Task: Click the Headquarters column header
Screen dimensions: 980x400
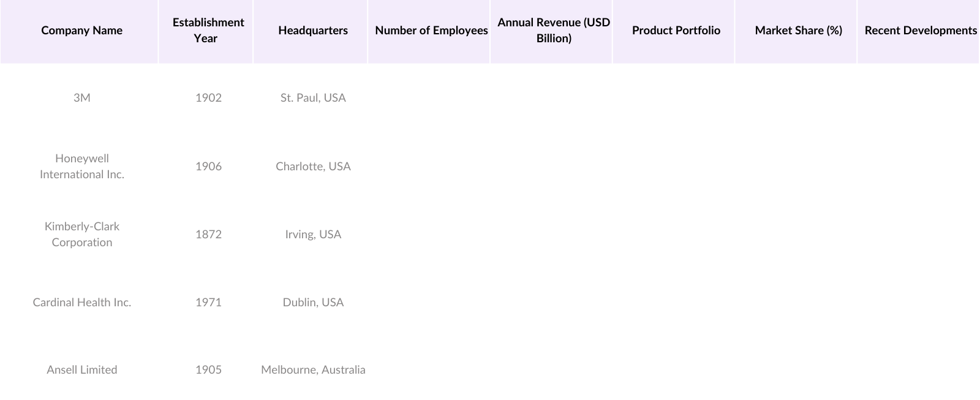Action: tap(312, 31)
